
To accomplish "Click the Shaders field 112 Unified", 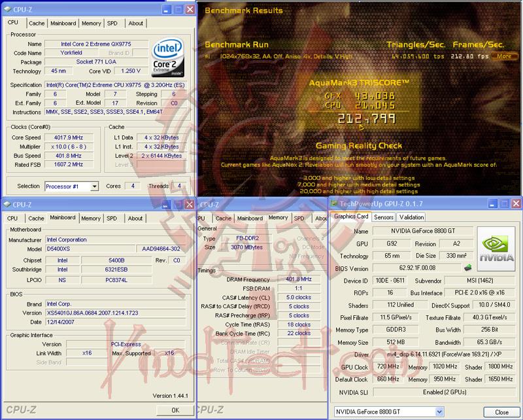I will (400, 305).
